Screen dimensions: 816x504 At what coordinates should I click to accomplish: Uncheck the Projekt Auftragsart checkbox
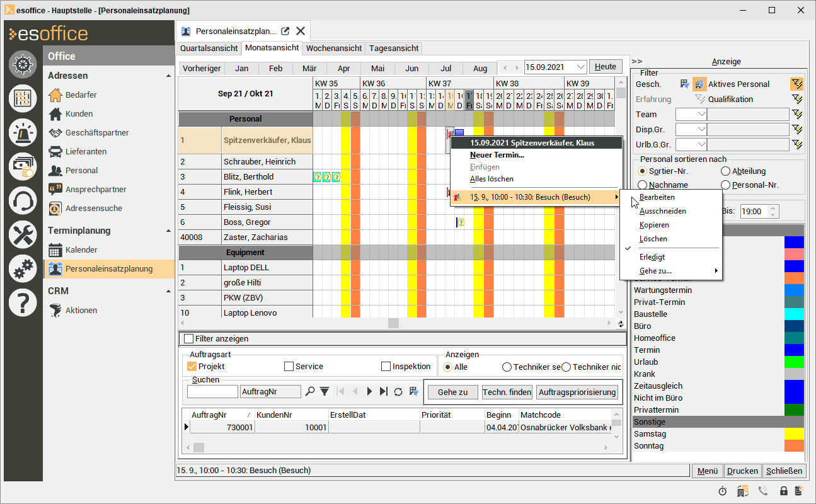tap(192, 366)
